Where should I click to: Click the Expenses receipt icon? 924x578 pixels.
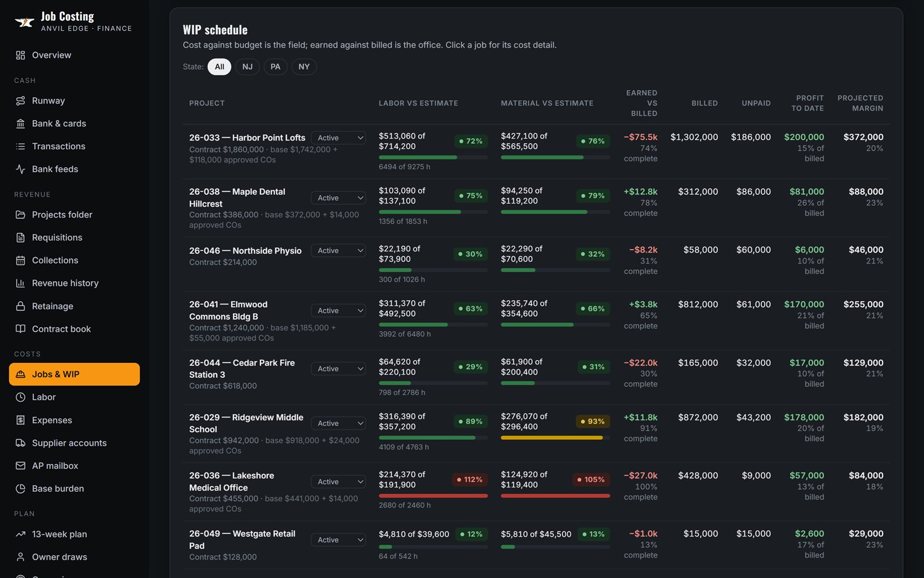point(20,420)
